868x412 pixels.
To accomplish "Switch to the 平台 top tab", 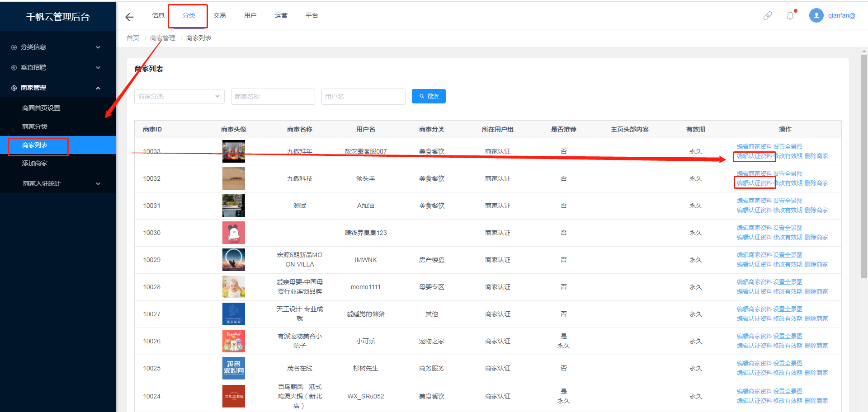I will pyautogui.click(x=312, y=15).
